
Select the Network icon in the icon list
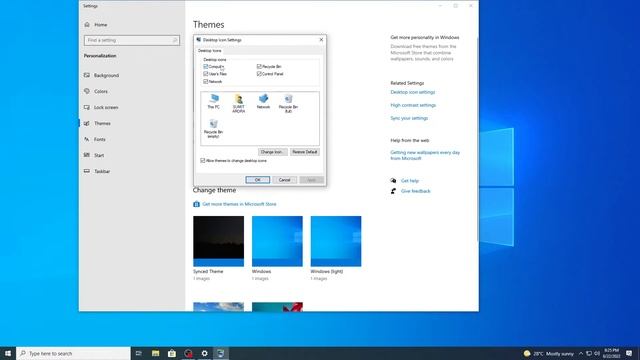coord(263,101)
